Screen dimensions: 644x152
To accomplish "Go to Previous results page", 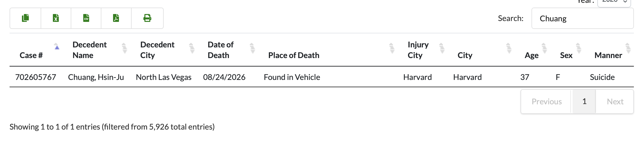I will (x=546, y=102).
